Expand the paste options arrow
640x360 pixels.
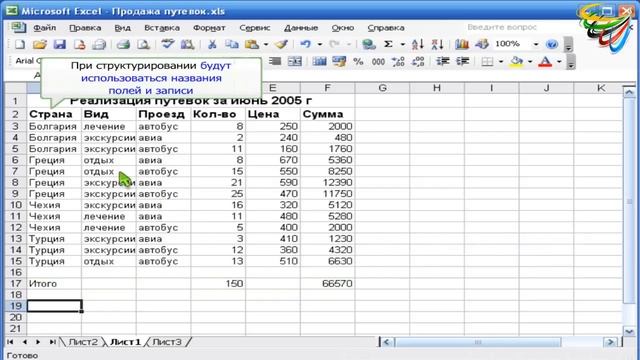(266, 44)
